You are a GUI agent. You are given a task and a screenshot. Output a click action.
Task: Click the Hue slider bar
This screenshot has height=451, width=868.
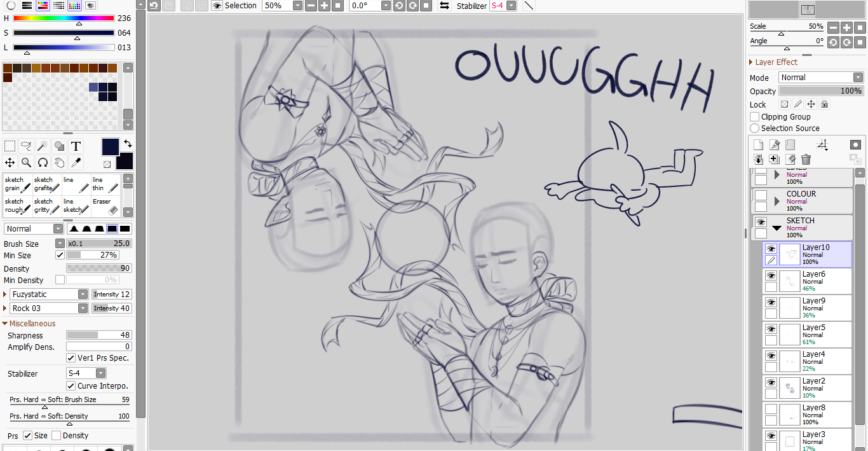[x=64, y=18]
